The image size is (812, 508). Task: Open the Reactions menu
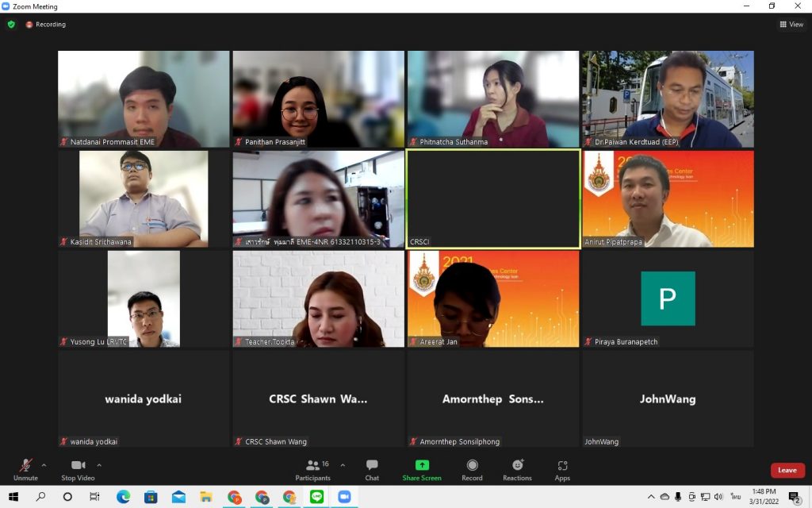pos(517,469)
